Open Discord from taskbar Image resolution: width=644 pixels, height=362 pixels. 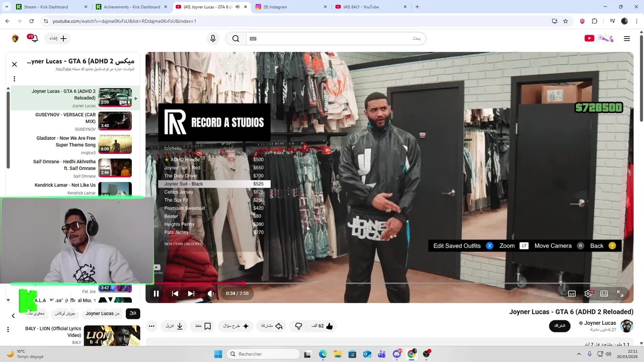(397, 354)
